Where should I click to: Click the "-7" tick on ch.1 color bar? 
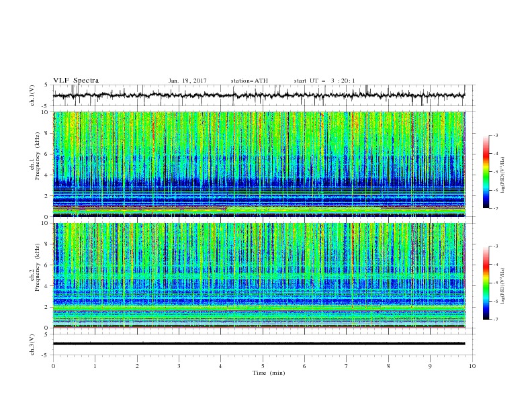(x=496, y=208)
